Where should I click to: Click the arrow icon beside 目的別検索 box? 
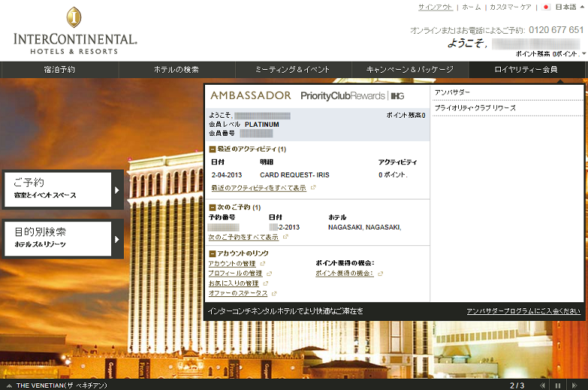point(117,239)
